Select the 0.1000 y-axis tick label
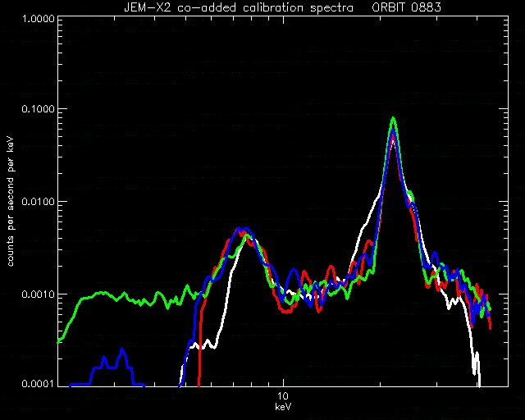The image size is (525, 420). (x=38, y=109)
